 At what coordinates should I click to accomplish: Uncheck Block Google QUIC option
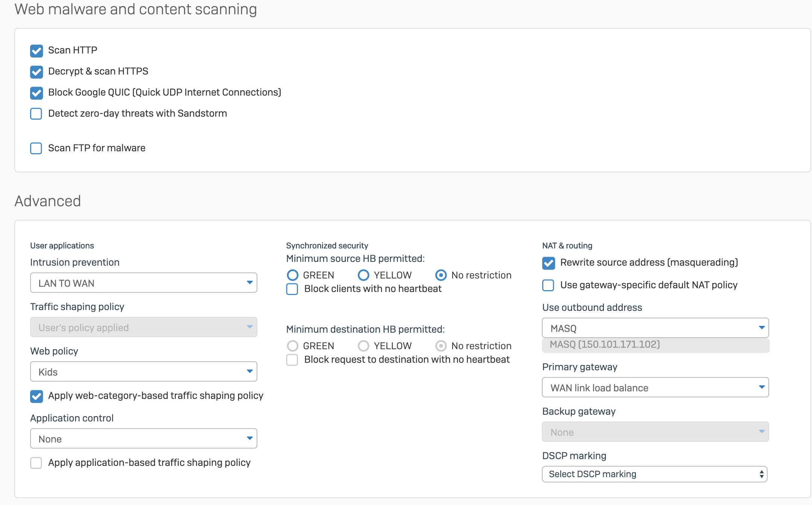pos(36,93)
